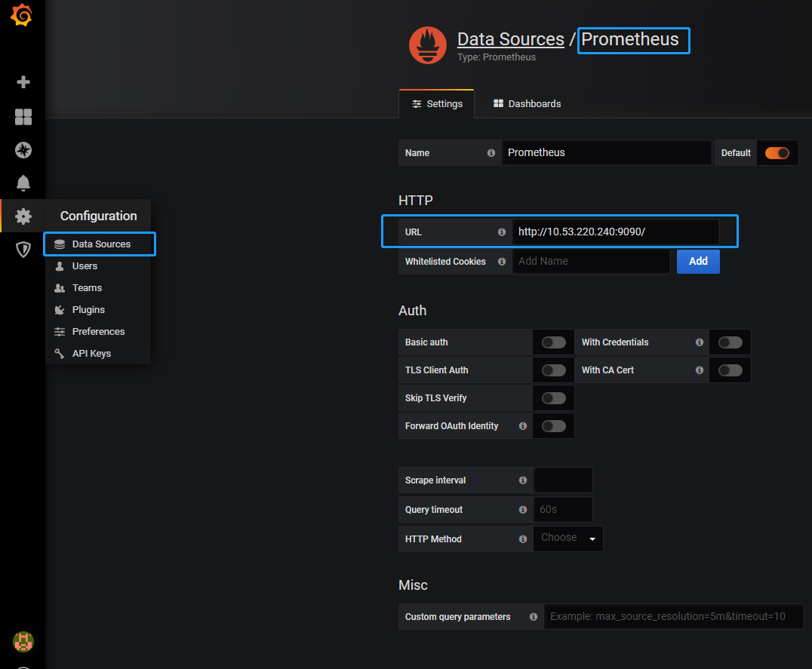Select Users in Configuration menu
Image resolution: width=812 pixels, height=669 pixels.
pyautogui.click(x=98, y=266)
